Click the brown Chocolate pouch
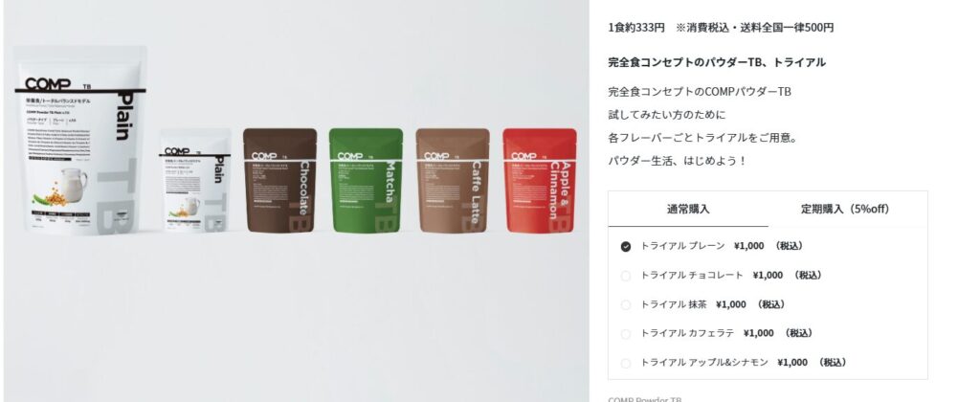This screenshot has width=980, height=402. (x=280, y=180)
